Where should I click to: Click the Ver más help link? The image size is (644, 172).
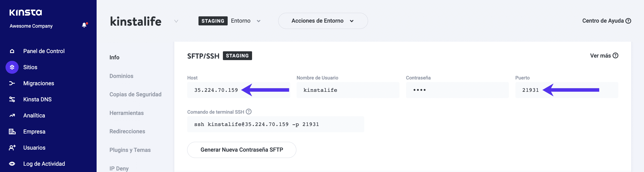(604, 56)
